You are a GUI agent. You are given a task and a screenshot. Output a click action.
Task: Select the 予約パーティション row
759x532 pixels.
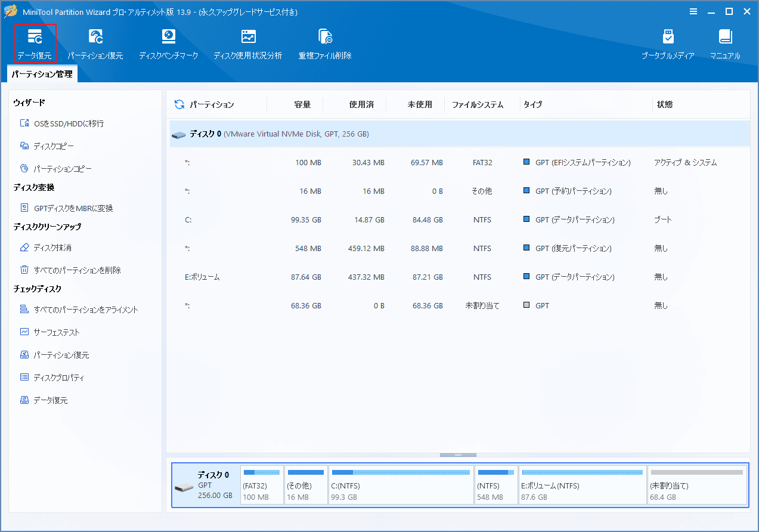coord(459,191)
